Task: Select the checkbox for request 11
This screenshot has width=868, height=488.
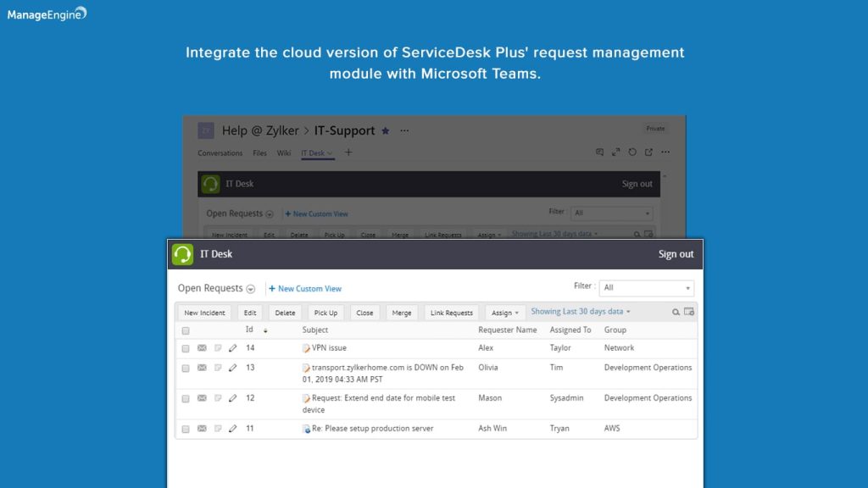Action: click(x=186, y=429)
